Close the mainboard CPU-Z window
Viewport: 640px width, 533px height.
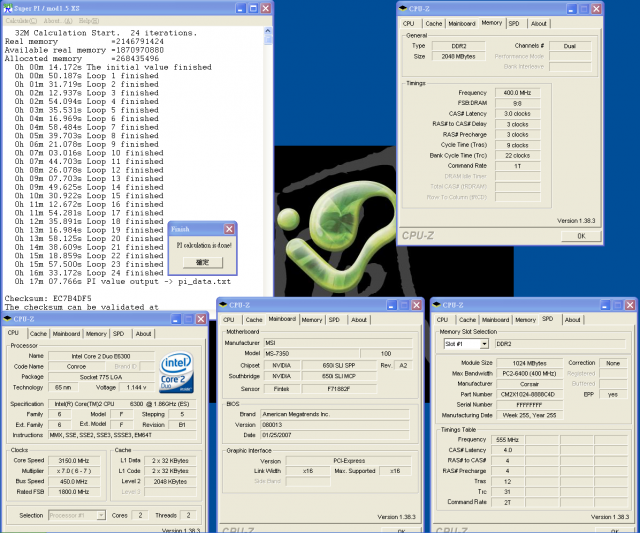coord(416,305)
